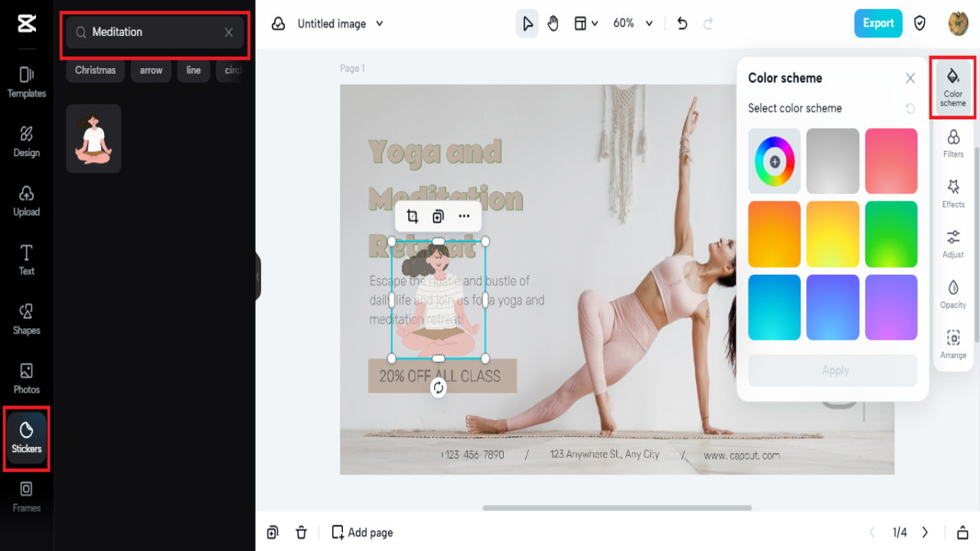This screenshot has width=980, height=551.
Task: Crop the selected sticker
Action: pos(412,216)
